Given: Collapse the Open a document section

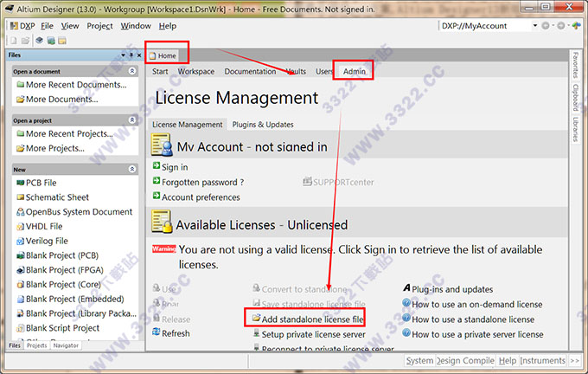Looking at the screenshot, I should coord(132,71).
